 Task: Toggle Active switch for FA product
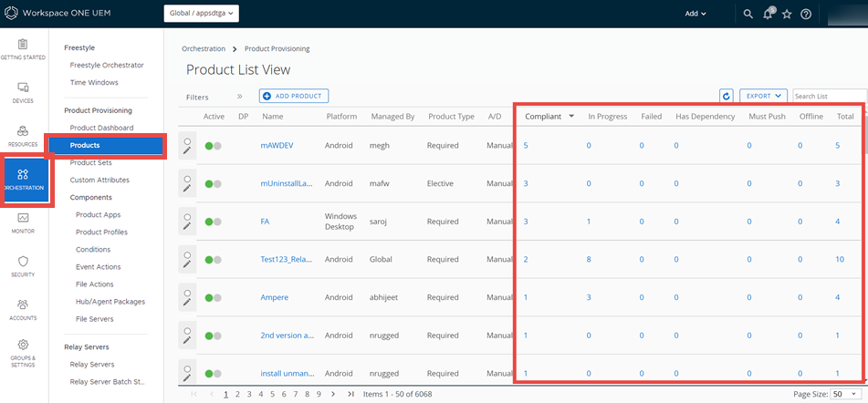[x=213, y=222]
